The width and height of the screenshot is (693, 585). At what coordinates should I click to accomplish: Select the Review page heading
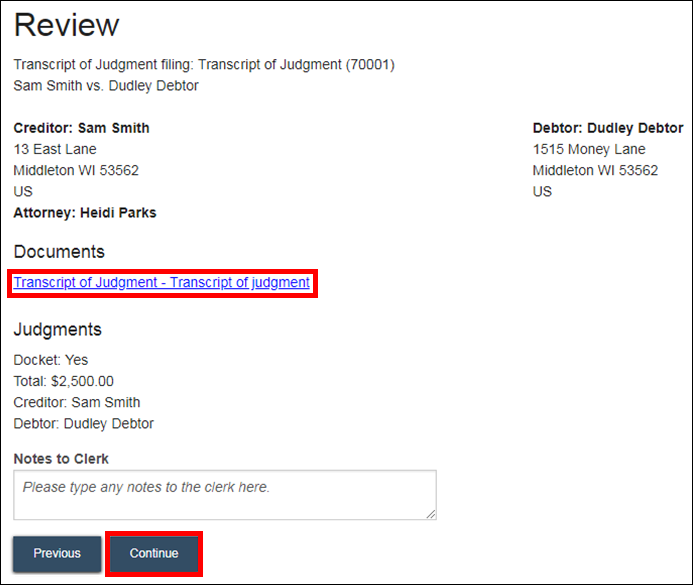click(66, 25)
